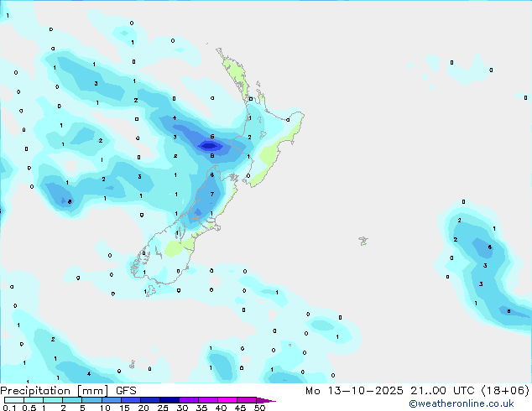Image resolution: width=532 pixels, height=411 pixels.
Task: Pick the 2–5 mm legend color swatch
Action: click(x=72, y=400)
